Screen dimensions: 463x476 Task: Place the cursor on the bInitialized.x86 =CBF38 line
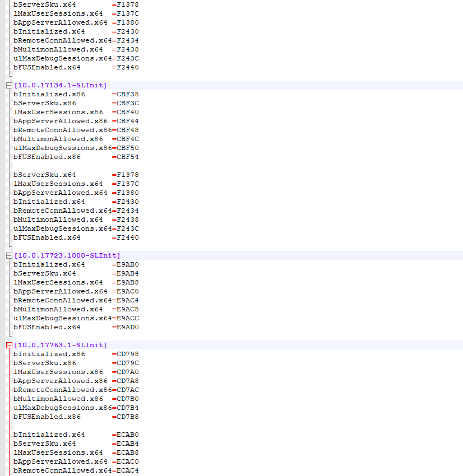(76, 95)
